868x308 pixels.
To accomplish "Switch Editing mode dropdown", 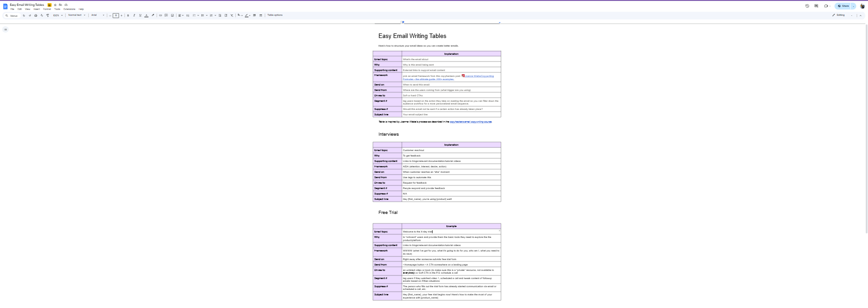I will pos(842,15).
